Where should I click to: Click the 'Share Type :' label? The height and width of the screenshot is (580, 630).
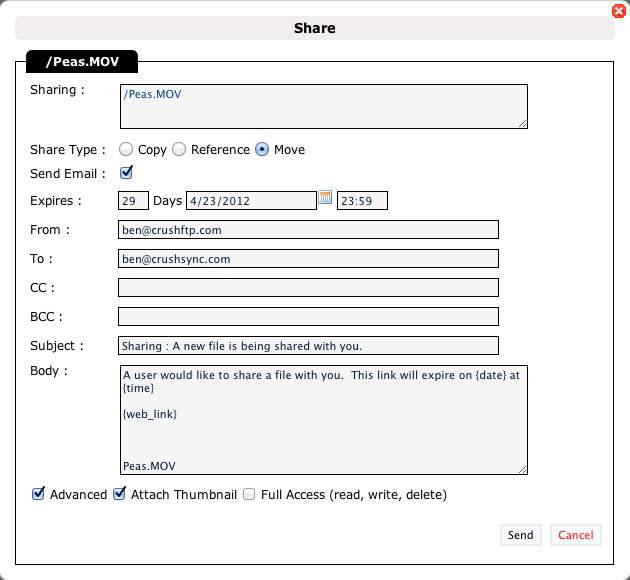(68, 150)
